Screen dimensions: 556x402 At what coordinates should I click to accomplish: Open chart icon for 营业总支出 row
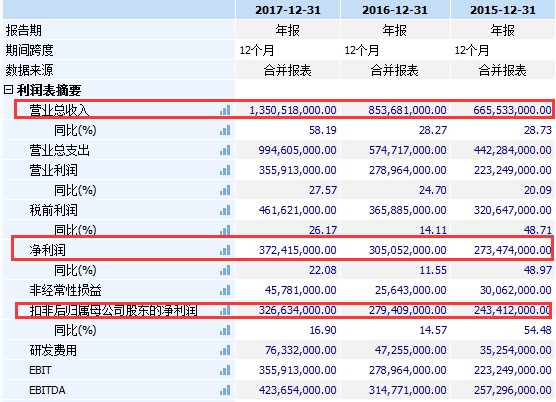pos(225,150)
